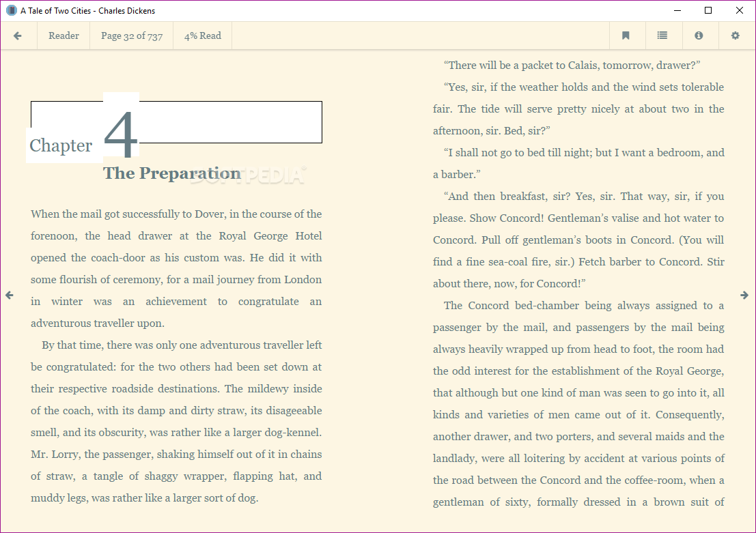Click the window title A Tale of Two Cities
Screen dimensions: 756x533
point(87,11)
